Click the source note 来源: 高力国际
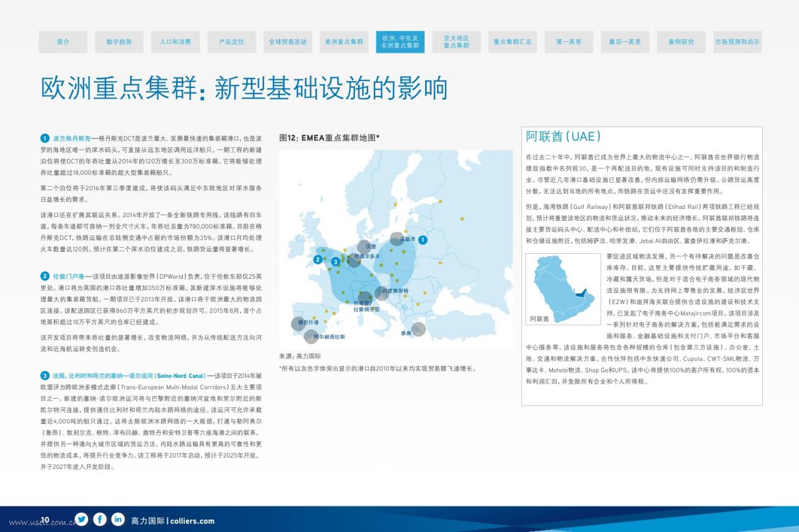 (300, 356)
